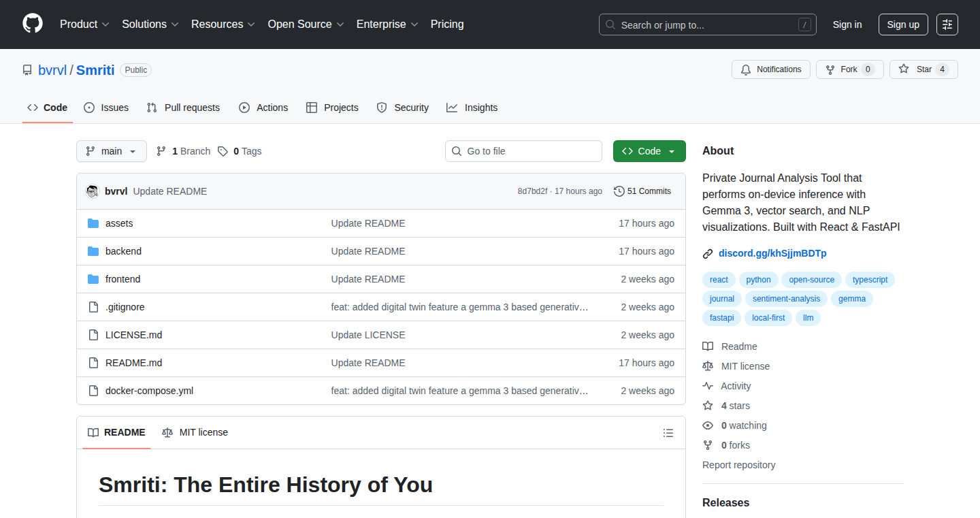Select the README tab in file viewer
The height and width of the screenshot is (518, 980).
pos(116,433)
